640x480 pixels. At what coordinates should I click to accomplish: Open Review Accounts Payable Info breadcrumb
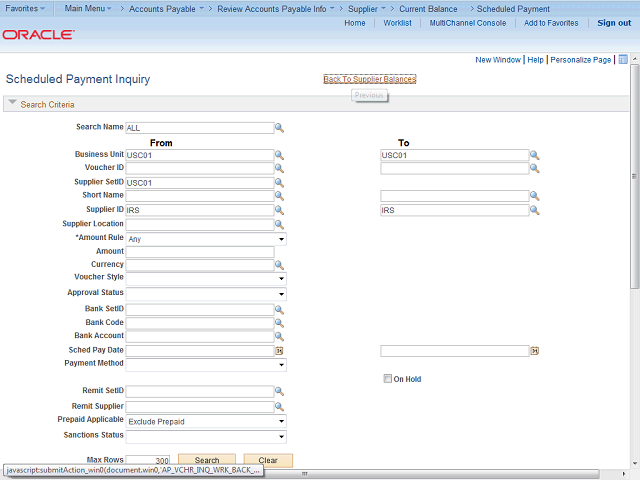click(x=276, y=9)
